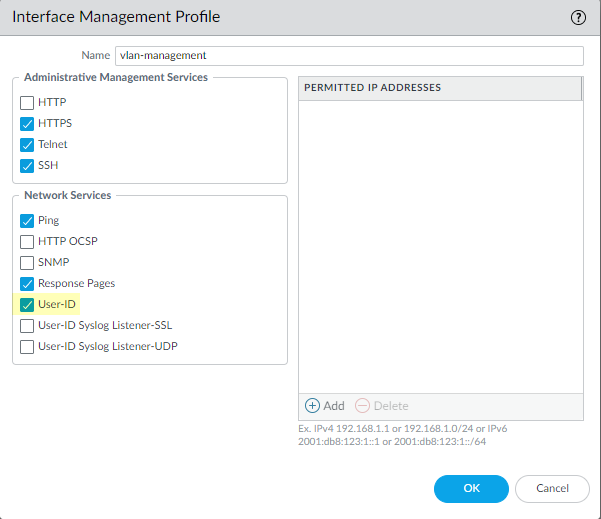Enable HTTP OCSP checkbox

(x=27, y=241)
